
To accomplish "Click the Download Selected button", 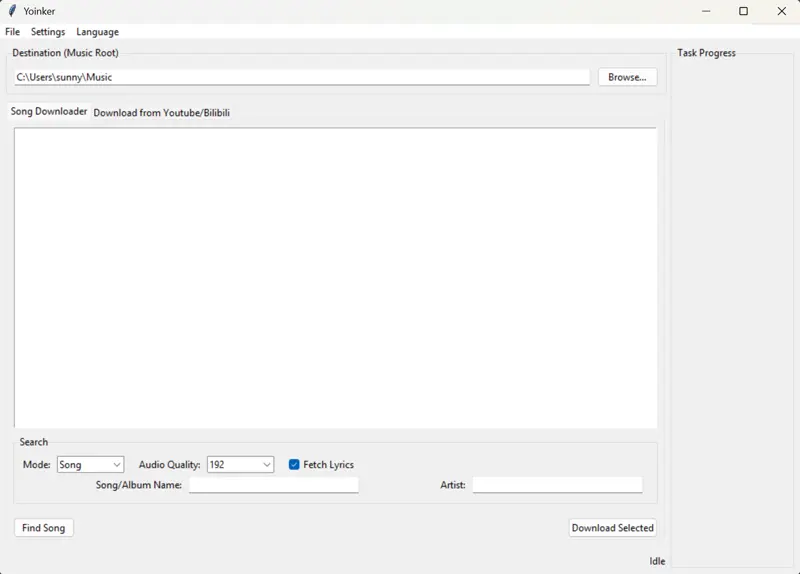I will [612, 528].
